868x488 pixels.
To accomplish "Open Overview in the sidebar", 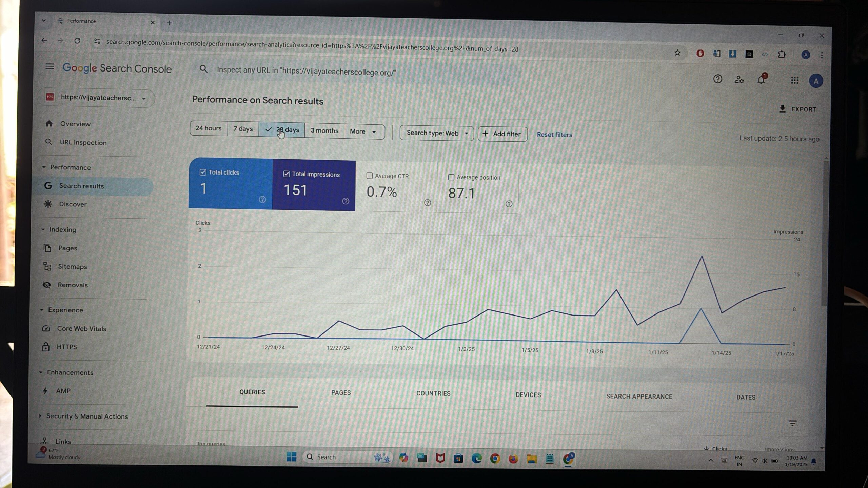I will (75, 124).
